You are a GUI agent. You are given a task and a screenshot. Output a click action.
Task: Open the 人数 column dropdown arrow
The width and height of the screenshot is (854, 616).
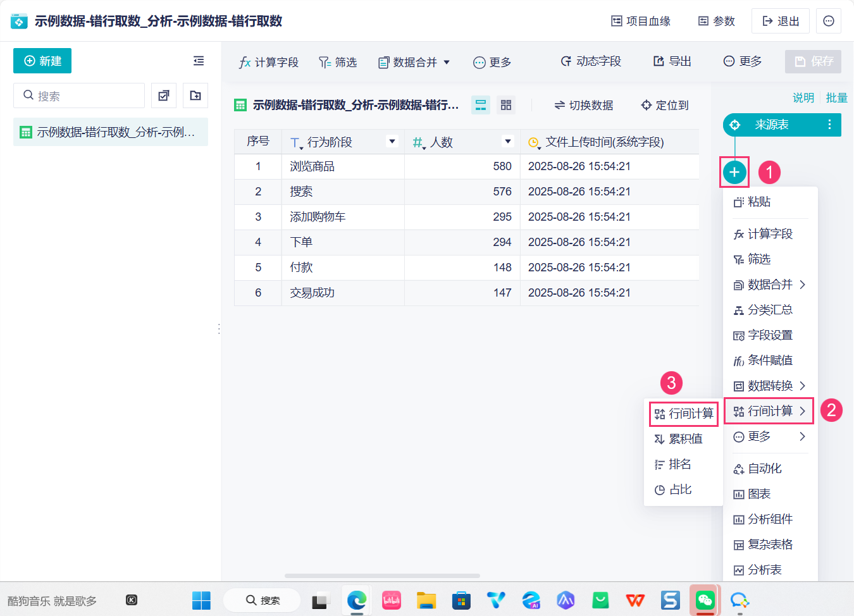click(508, 142)
